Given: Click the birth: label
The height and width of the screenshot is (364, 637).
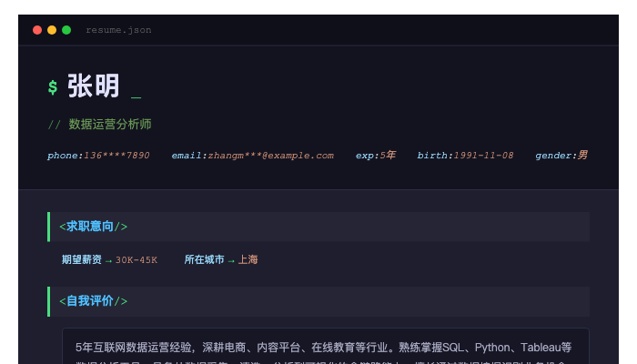Looking at the screenshot, I should (x=435, y=156).
